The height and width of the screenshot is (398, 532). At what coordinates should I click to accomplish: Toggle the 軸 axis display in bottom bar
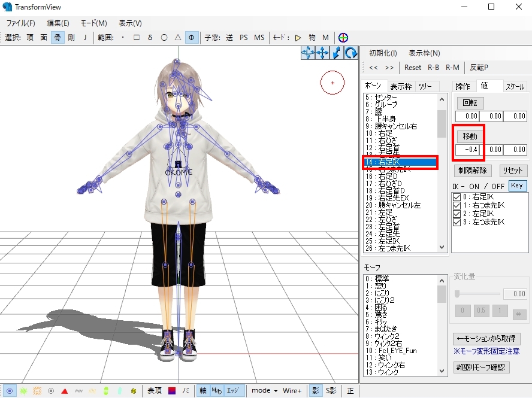[204, 390]
